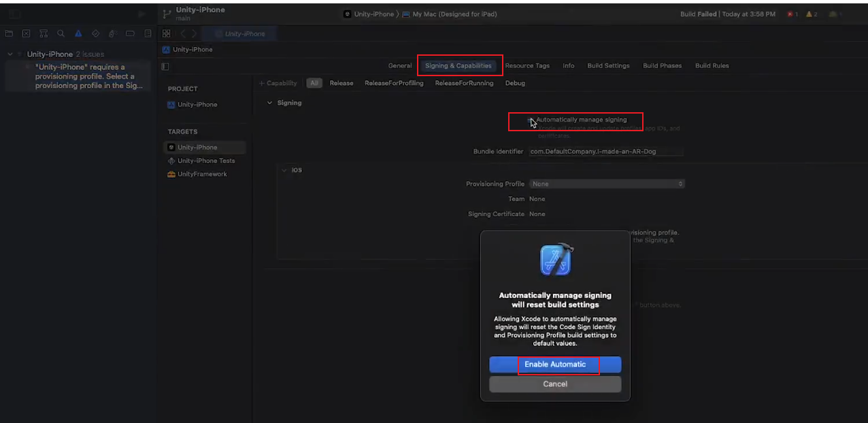
Task: Click the Bundle Identifier text field
Action: [x=605, y=152]
